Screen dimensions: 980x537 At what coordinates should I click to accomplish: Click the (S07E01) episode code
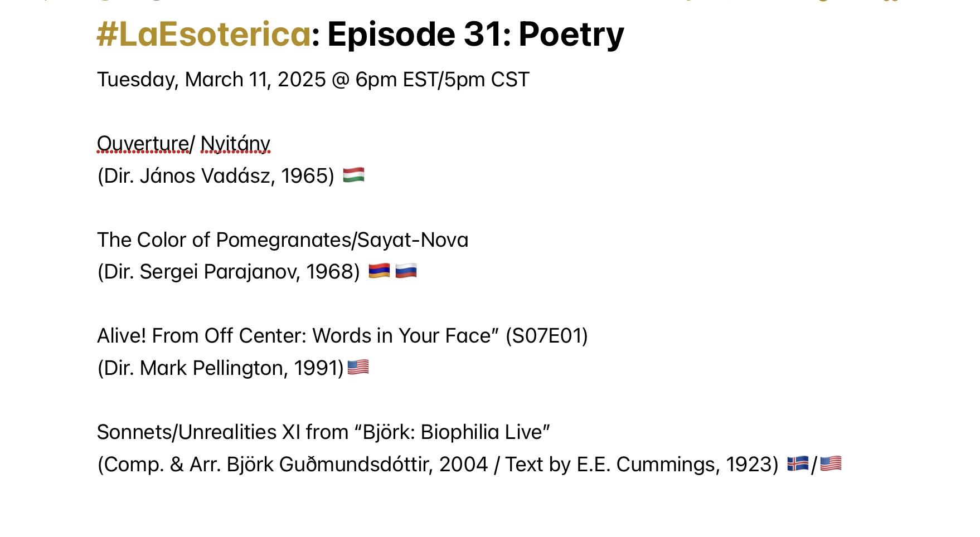coord(546,336)
